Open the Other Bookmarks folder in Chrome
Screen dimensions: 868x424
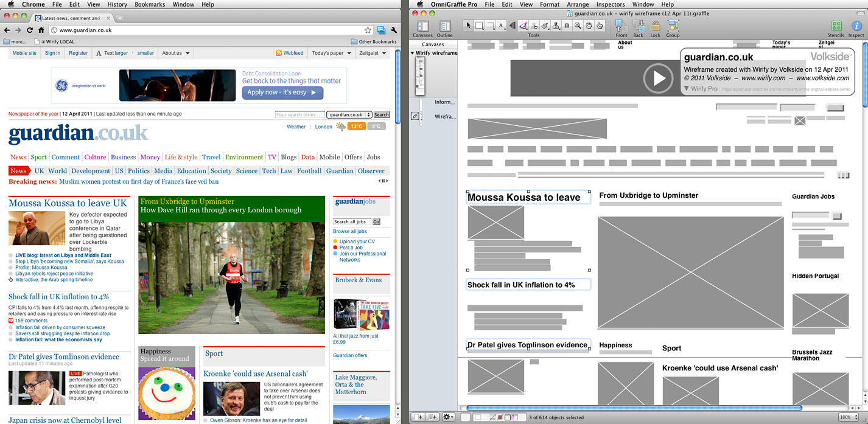coord(374,42)
